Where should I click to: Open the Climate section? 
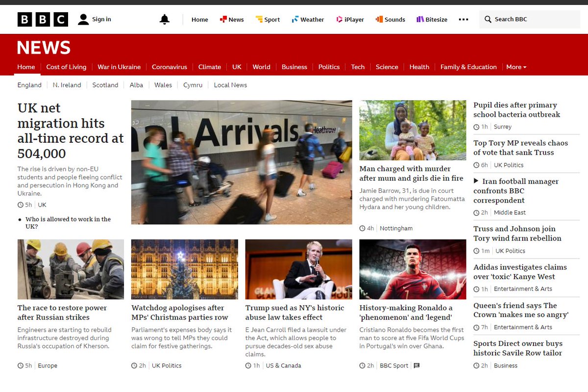(210, 67)
